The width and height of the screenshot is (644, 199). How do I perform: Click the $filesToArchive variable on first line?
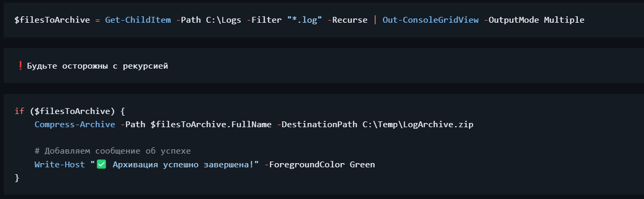(x=52, y=20)
